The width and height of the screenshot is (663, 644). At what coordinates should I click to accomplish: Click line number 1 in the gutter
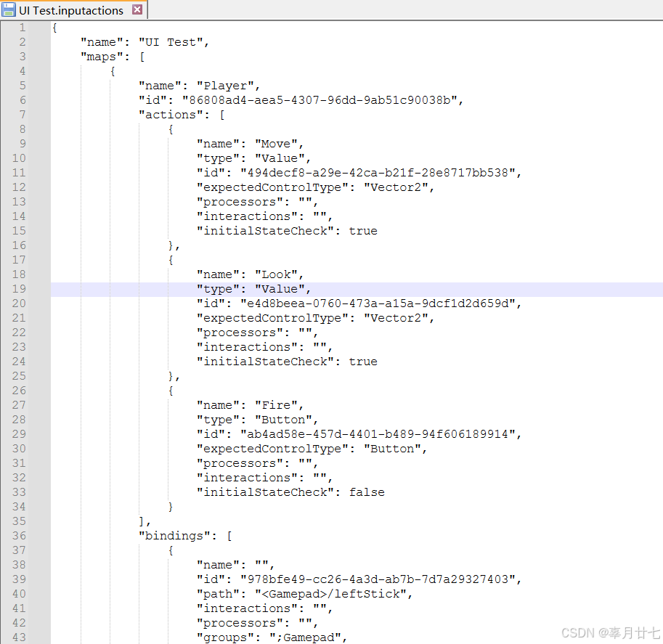click(x=23, y=27)
